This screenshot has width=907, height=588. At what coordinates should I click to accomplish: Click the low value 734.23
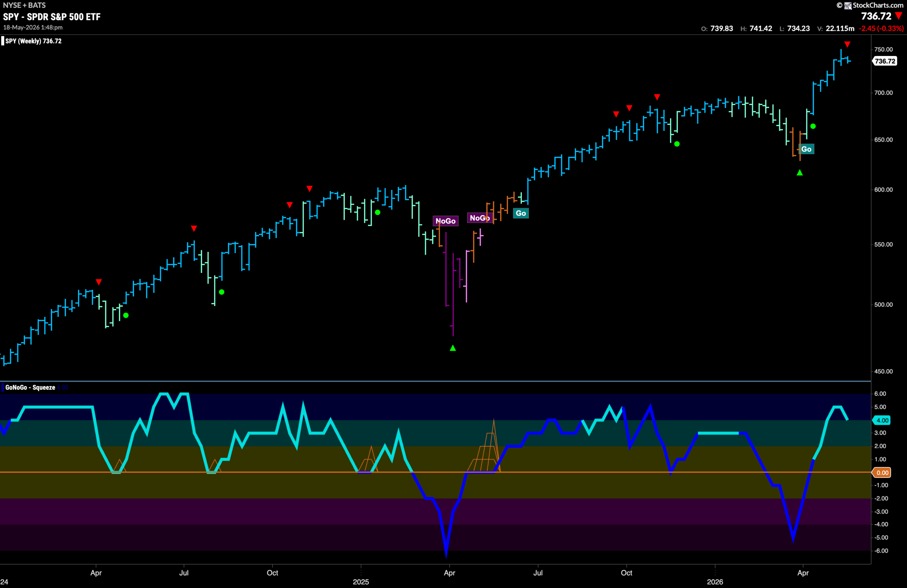798,29
